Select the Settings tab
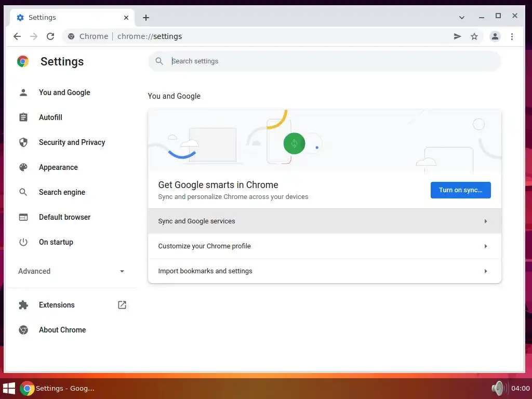 pyautogui.click(x=72, y=18)
